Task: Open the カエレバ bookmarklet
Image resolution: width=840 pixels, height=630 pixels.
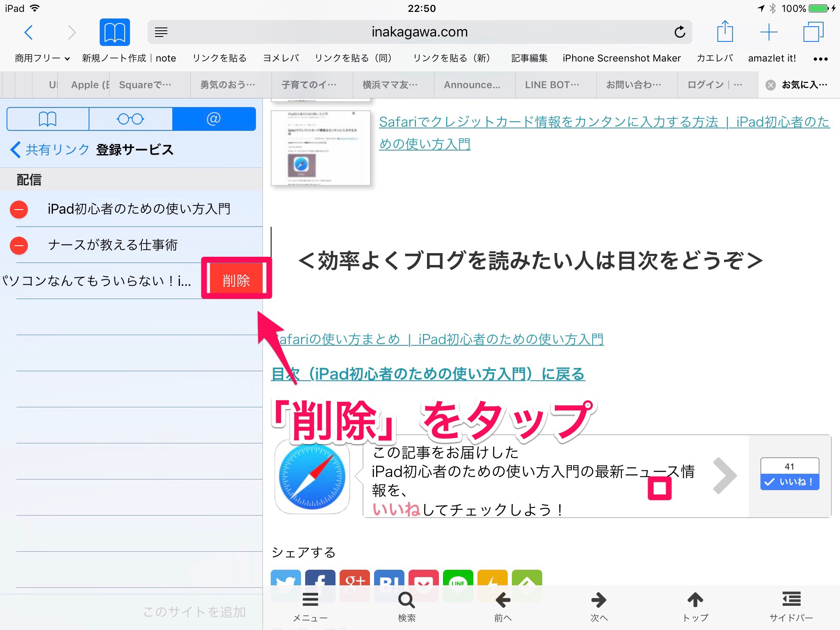Action: [714, 58]
